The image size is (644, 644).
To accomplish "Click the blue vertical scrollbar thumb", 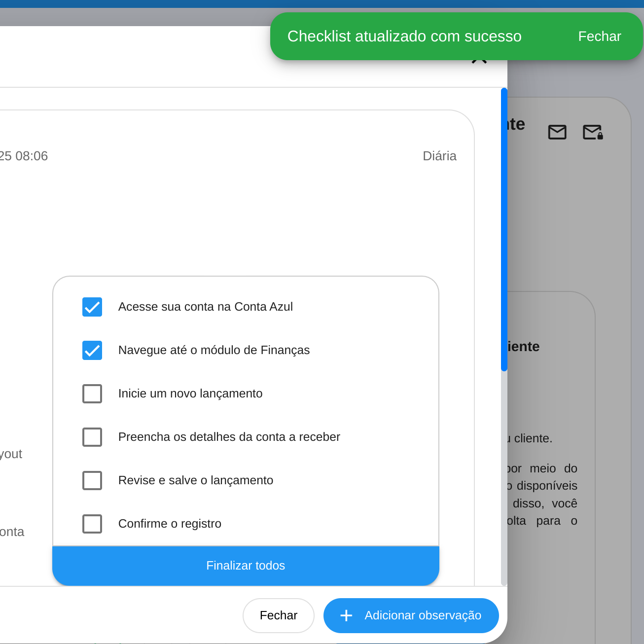I will (504, 229).
